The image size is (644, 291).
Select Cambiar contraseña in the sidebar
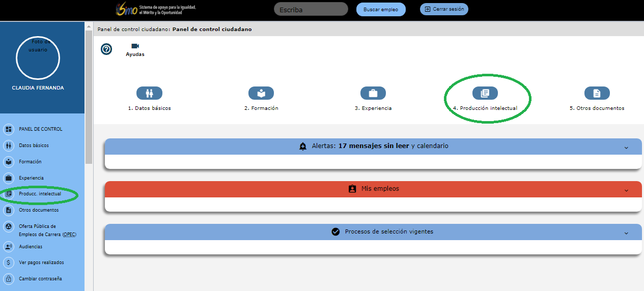coord(40,279)
